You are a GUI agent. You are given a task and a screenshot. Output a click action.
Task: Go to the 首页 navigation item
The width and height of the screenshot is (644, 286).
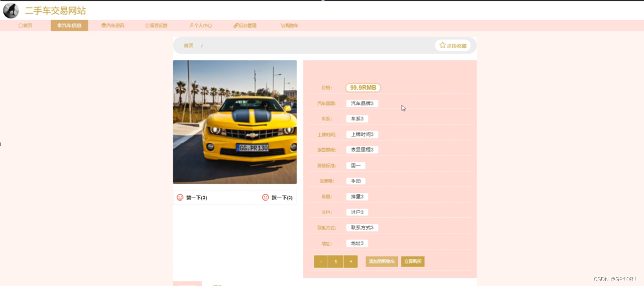[x=25, y=26]
